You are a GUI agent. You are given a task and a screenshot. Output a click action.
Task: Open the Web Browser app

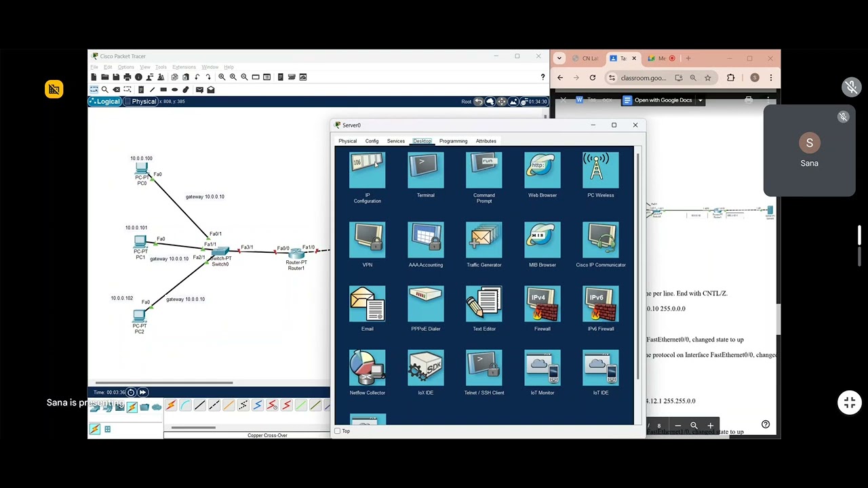(542, 171)
